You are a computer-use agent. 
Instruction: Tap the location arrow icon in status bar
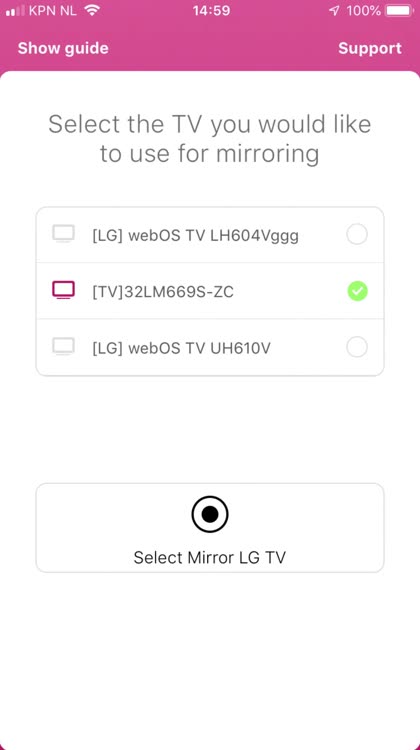334,10
